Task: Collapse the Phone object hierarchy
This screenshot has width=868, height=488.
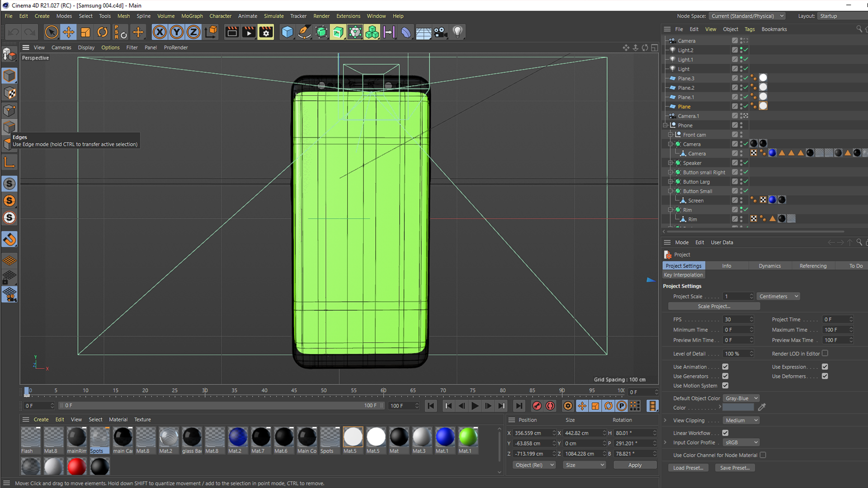Action: pos(665,126)
